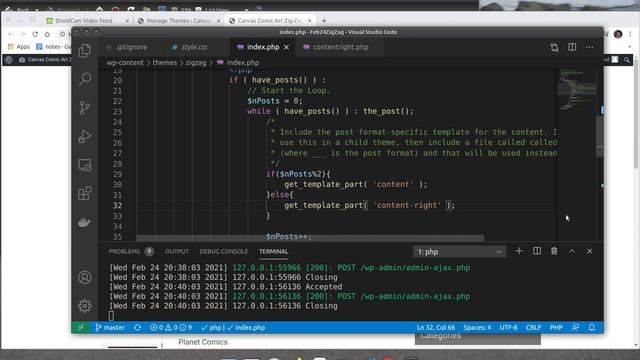Click zigzag in the breadcrumb
This screenshot has width=640, height=360.
196,62
